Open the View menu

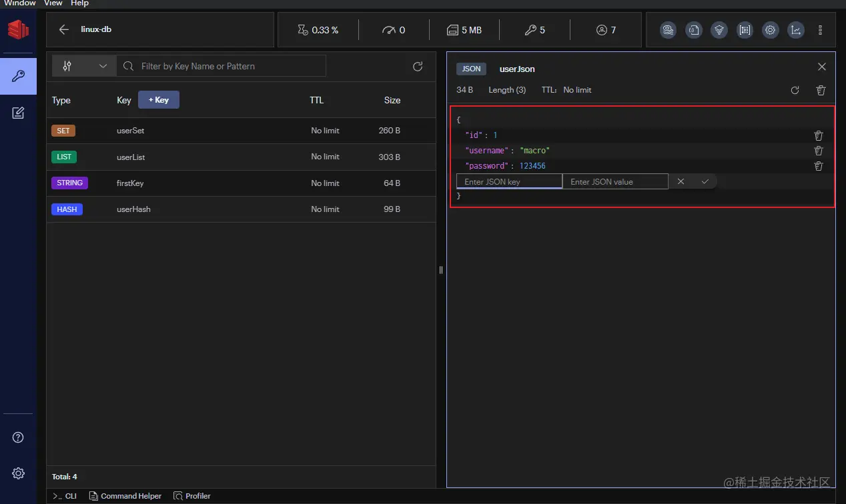53,3
